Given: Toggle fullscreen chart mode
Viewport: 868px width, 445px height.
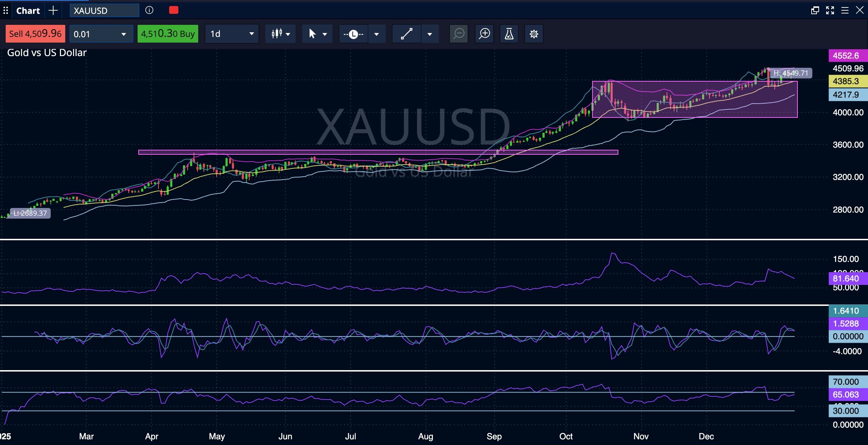Looking at the screenshot, I should 830,10.
